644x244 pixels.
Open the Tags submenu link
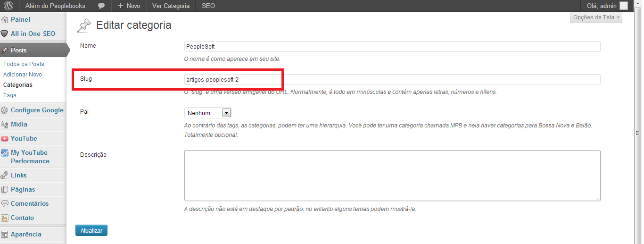pos(10,95)
